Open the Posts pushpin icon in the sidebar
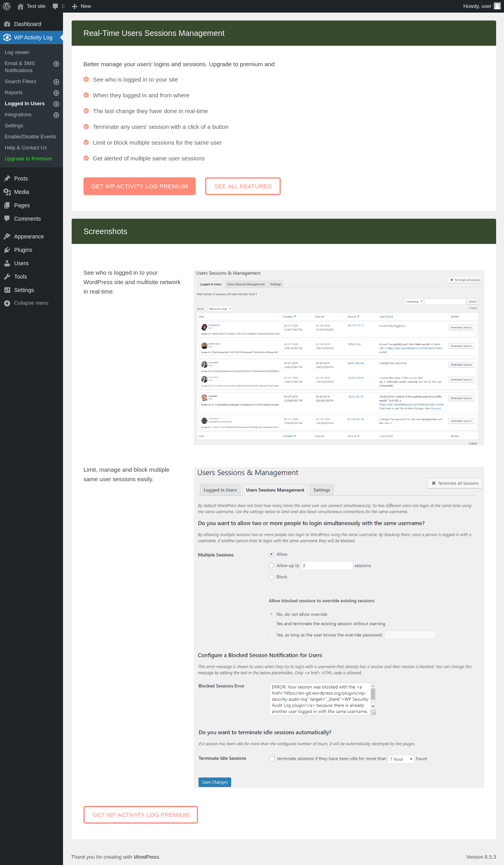Image resolution: width=504 pixels, height=865 pixels. tap(7, 179)
